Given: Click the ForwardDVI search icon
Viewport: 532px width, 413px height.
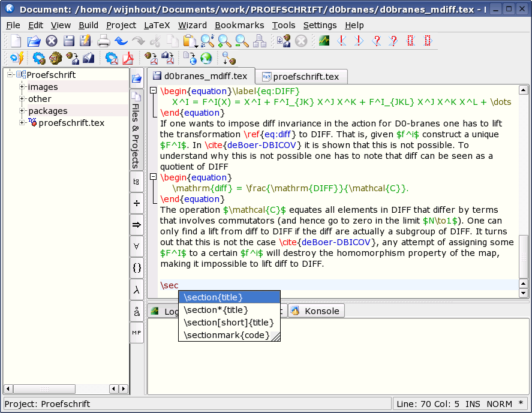Looking at the screenshot, I should (229, 58).
